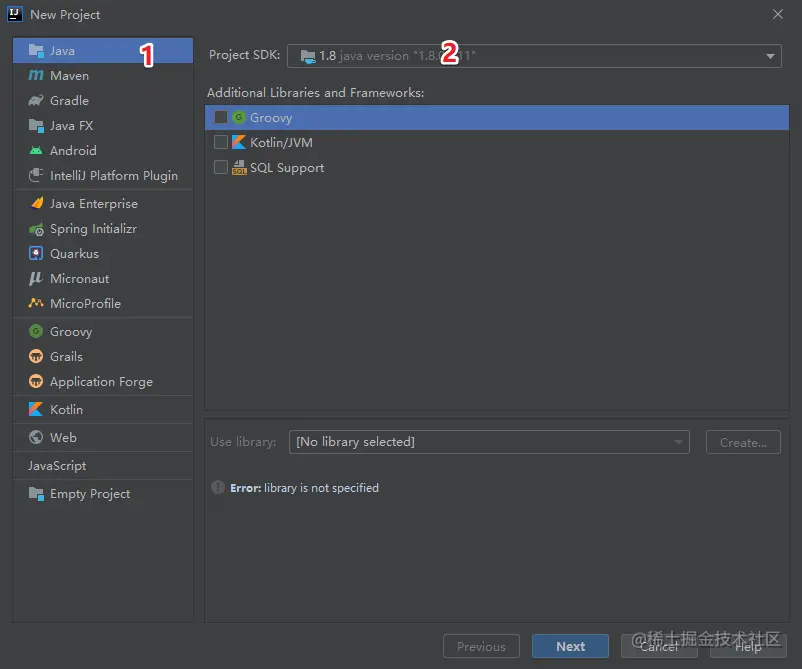802x669 pixels.
Task: Click the MicroProfile icon
Action: coord(36,303)
